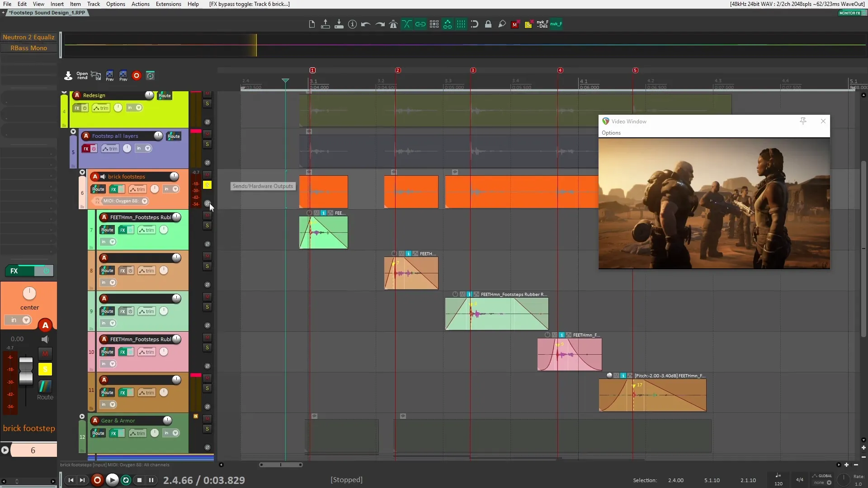Click the brick footsteps mixer volume fader
The image size is (868, 488).
point(26,371)
